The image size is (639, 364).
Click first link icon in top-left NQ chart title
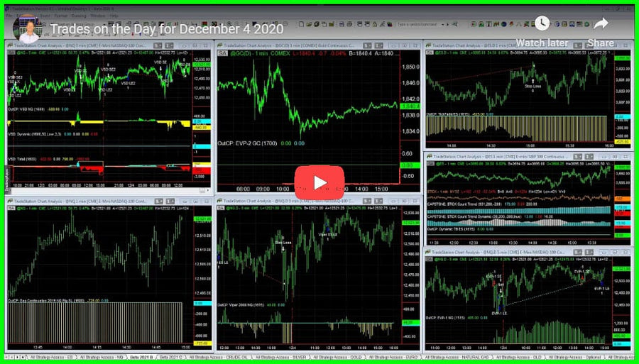coord(158,45)
